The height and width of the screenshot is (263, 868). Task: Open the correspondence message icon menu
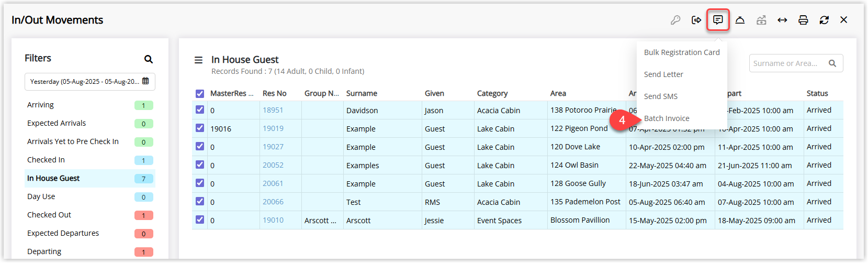[718, 20]
